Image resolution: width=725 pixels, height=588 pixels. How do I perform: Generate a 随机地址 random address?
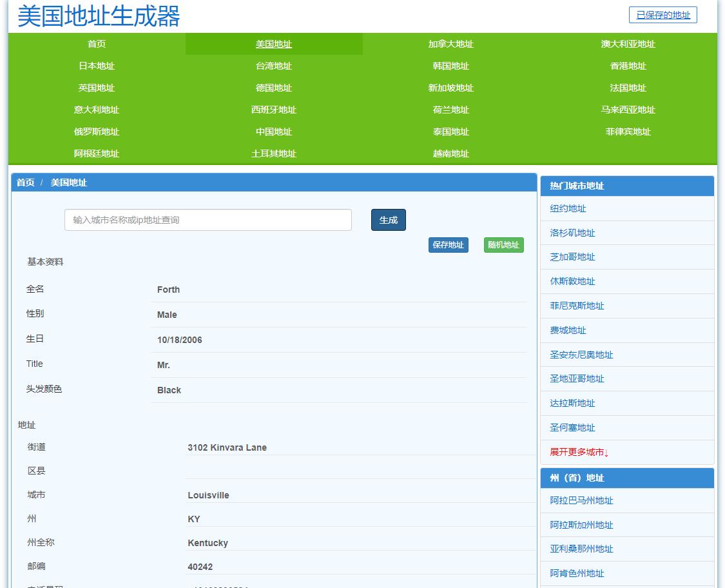pos(503,245)
